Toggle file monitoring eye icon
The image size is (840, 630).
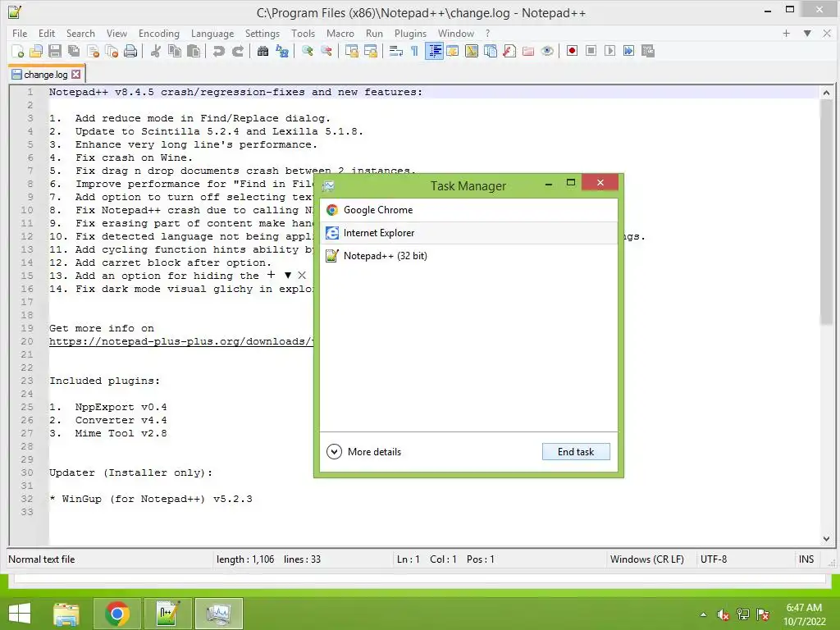(547, 51)
